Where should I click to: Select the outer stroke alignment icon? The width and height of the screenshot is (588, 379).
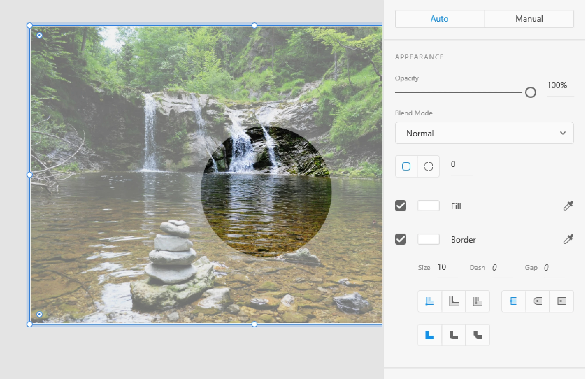(477, 301)
